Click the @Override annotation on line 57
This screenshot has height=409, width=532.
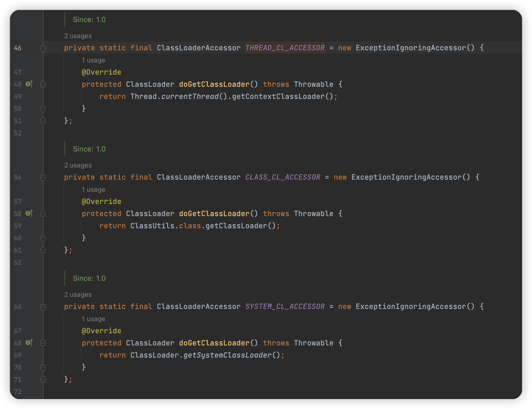coord(101,201)
